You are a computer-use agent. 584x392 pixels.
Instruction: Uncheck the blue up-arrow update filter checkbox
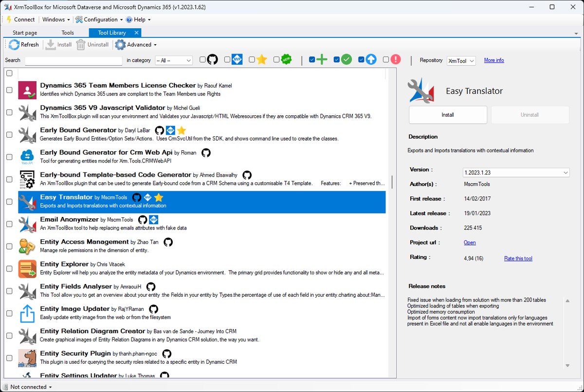[x=361, y=60]
